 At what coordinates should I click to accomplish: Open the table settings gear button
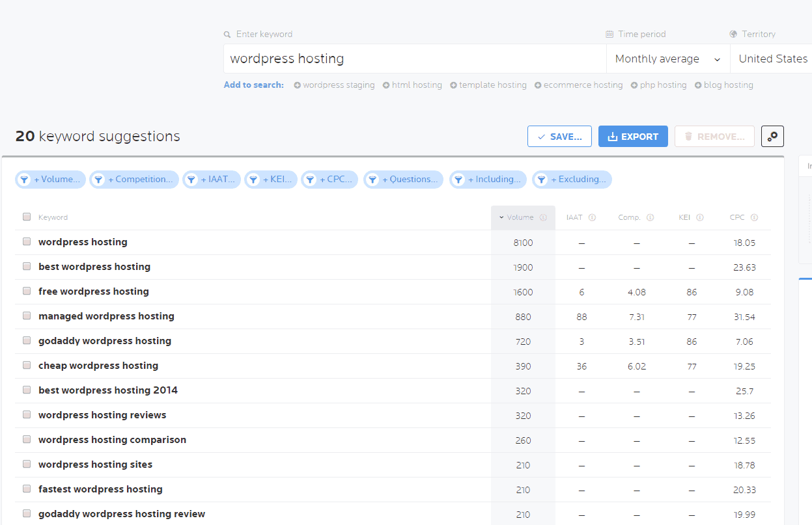click(x=772, y=137)
